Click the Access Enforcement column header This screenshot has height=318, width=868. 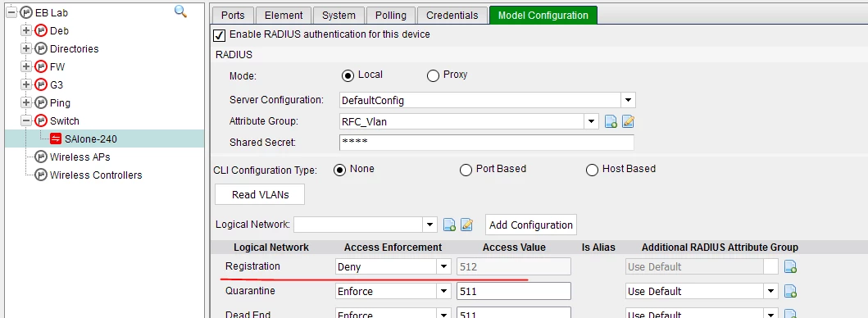[x=393, y=247]
